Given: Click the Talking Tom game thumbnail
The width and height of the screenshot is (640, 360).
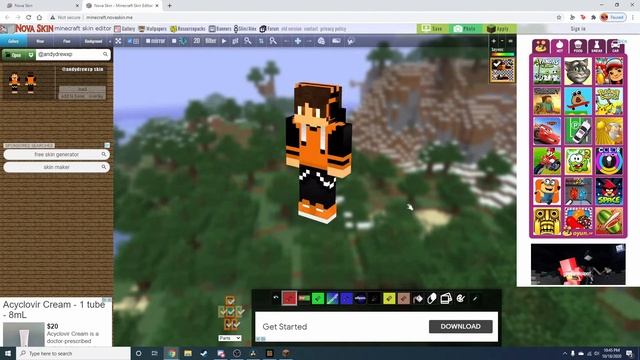Looking at the screenshot, I should point(578,71).
